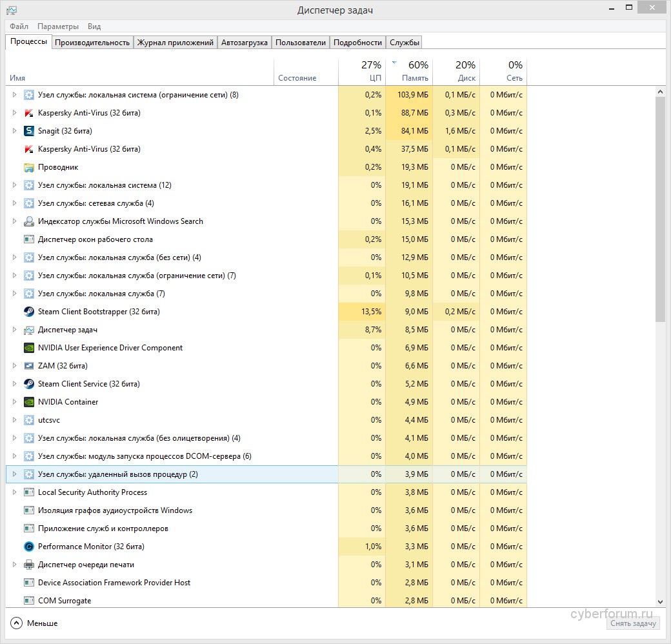The image size is (671, 644).
Task: Expand the Steam Client Service entry
Action: tap(15, 384)
